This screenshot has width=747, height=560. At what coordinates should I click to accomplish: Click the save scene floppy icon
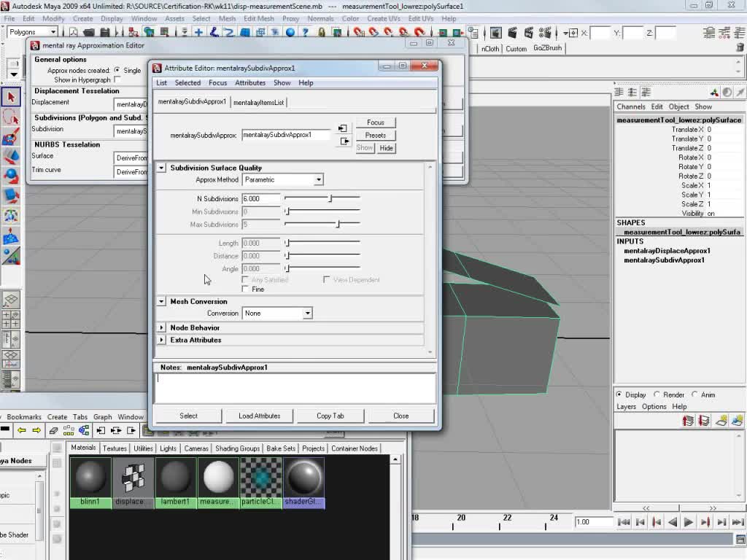(x=105, y=32)
